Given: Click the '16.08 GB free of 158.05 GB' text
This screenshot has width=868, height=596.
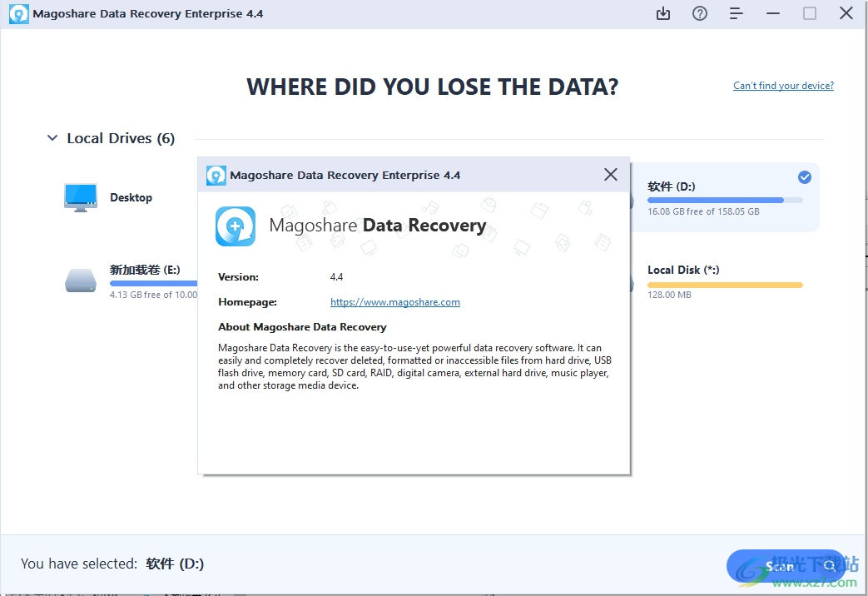Looking at the screenshot, I should coord(703,211).
